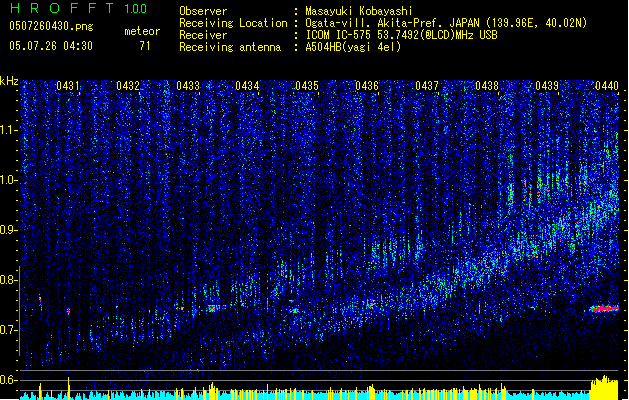This screenshot has height=400, width=629.
Task: Click the 1.1 kHz axis label
Action: tap(9, 130)
